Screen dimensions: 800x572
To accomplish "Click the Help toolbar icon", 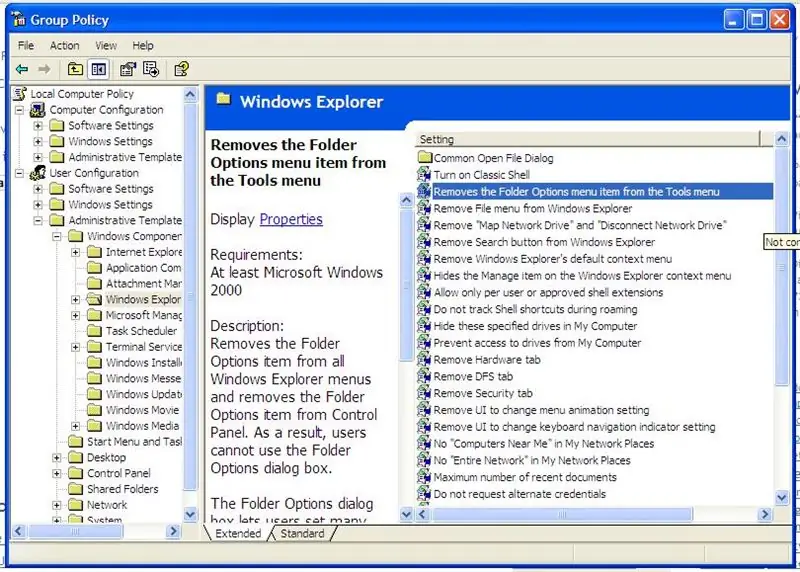I will (x=181, y=69).
